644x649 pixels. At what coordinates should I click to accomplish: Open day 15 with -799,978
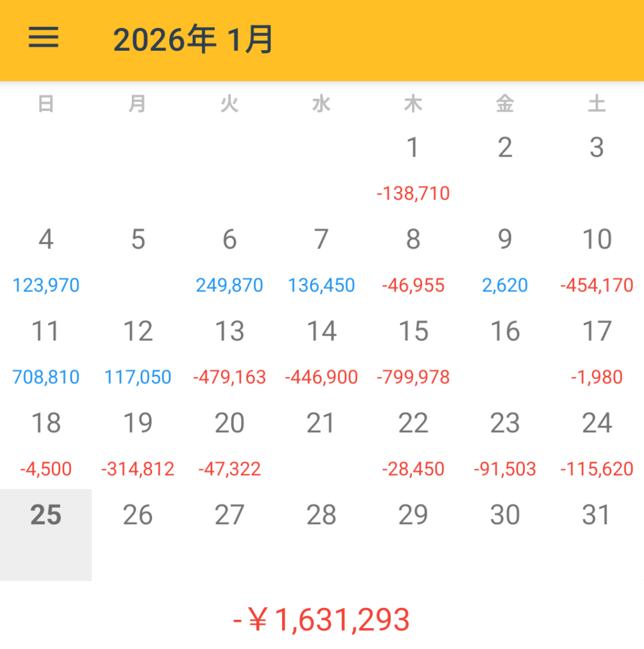(x=413, y=352)
